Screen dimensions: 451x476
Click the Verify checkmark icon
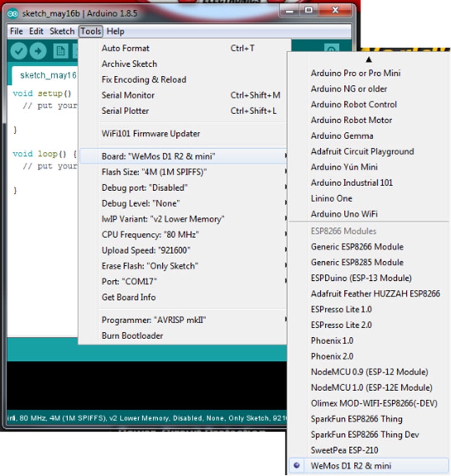[17, 50]
